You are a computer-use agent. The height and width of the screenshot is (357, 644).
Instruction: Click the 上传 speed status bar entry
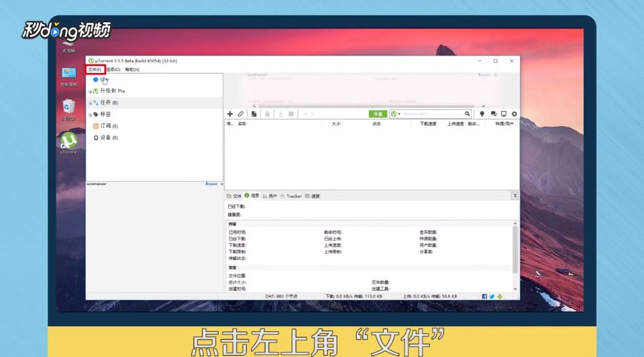click(x=430, y=296)
